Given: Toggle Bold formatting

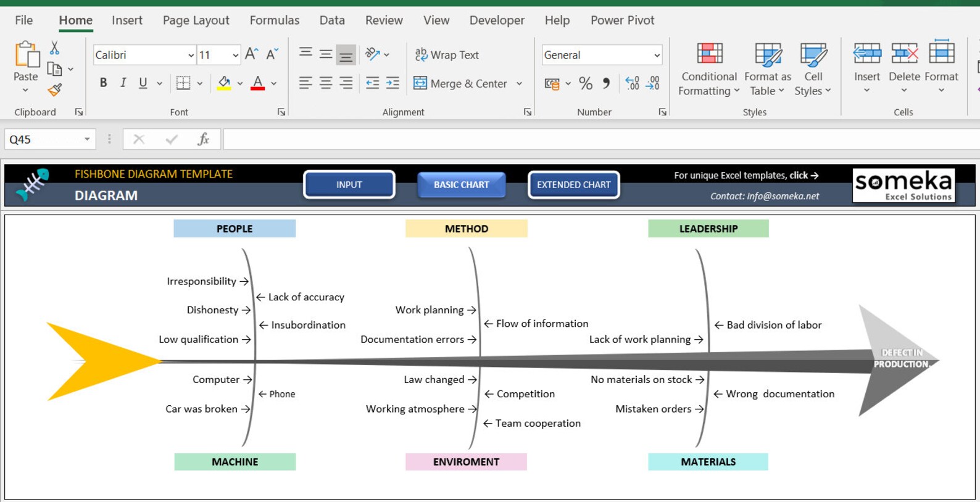Looking at the screenshot, I should 103,83.
